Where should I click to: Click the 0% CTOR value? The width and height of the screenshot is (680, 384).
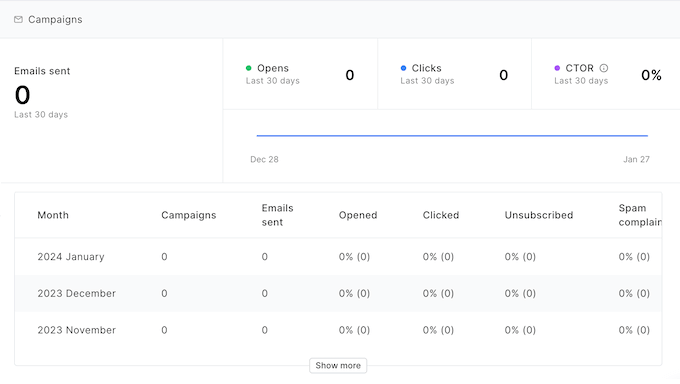pos(651,75)
